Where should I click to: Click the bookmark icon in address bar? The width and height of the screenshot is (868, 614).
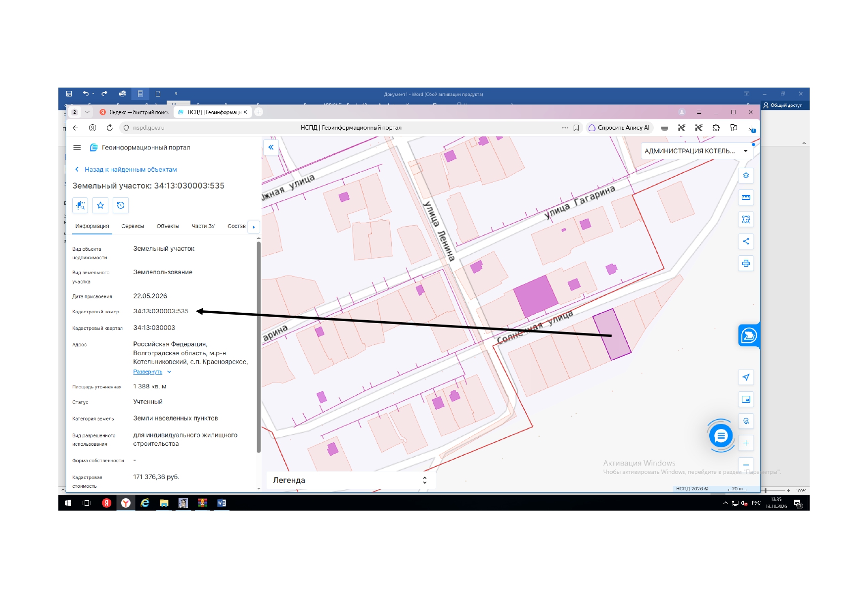pos(576,128)
